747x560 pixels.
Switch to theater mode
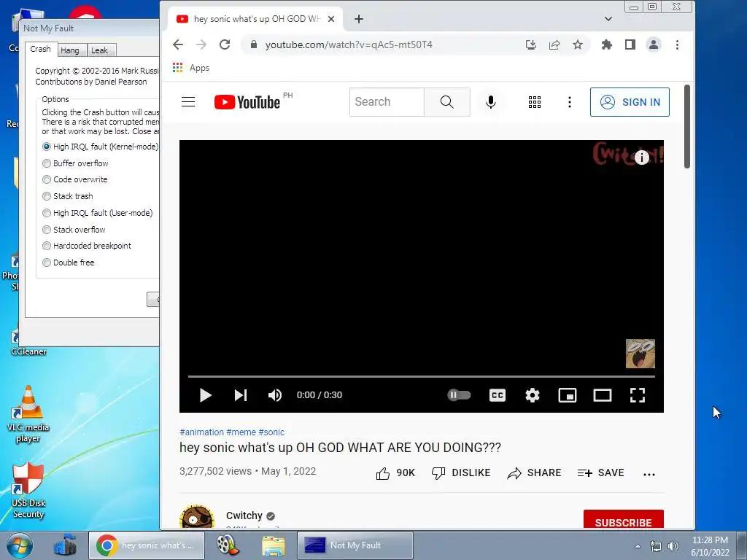[x=602, y=395]
